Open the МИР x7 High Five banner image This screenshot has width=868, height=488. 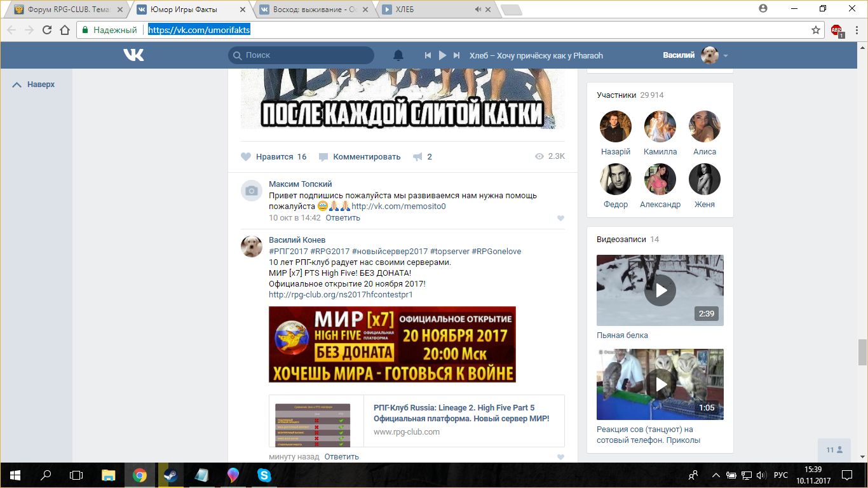click(x=392, y=344)
